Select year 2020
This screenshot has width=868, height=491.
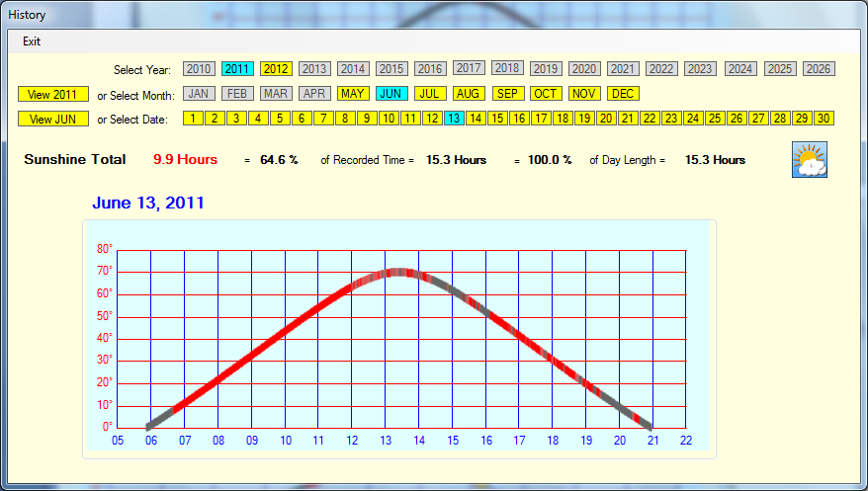tap(584, 69)
